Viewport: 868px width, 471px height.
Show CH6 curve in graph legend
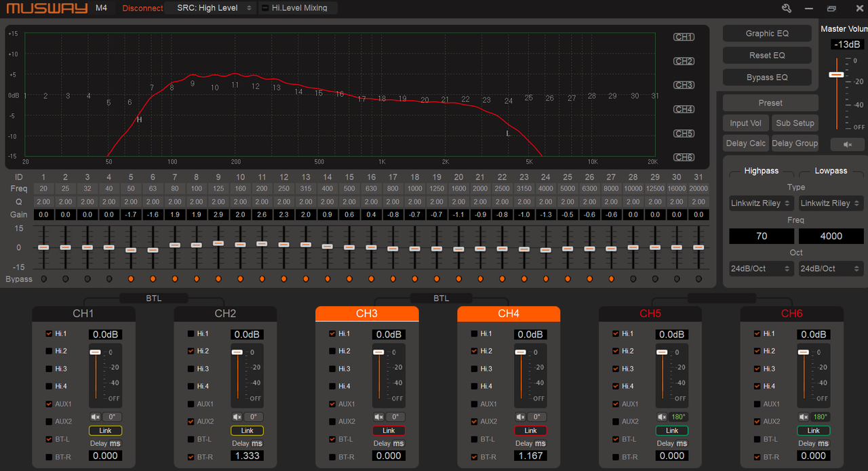pyautogui.click(x=684, y=157)
